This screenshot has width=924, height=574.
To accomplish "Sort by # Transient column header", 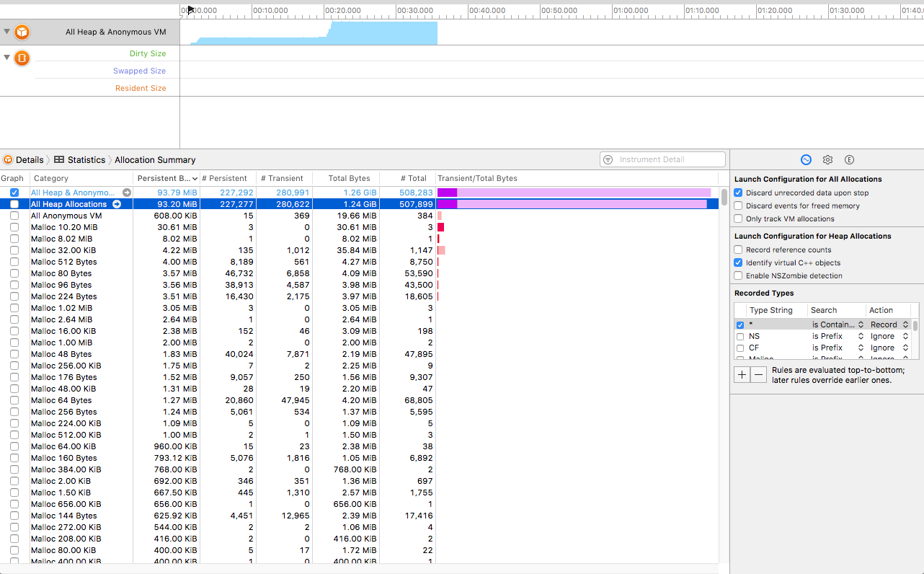I will click(284, 178).
